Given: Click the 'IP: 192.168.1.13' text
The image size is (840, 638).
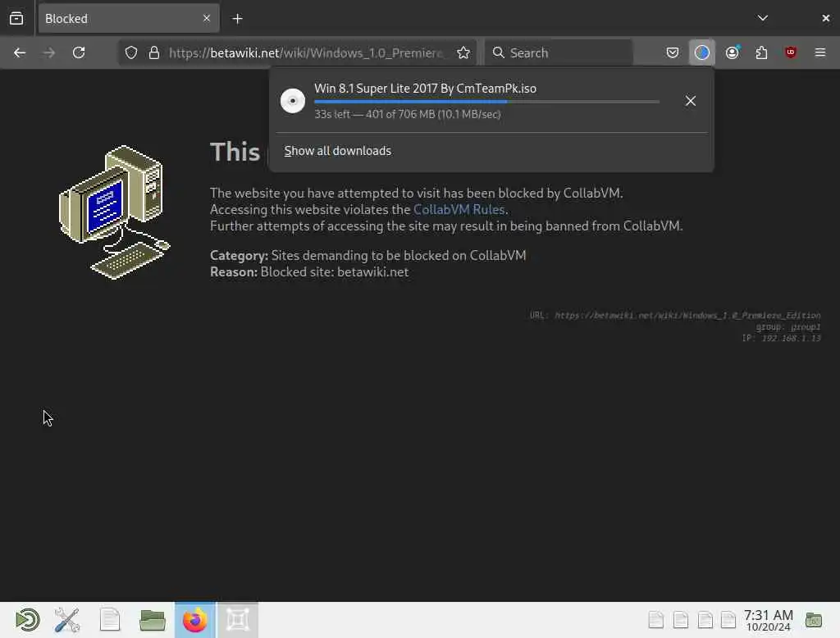Looking at the screenshot, I should point(781,338).
